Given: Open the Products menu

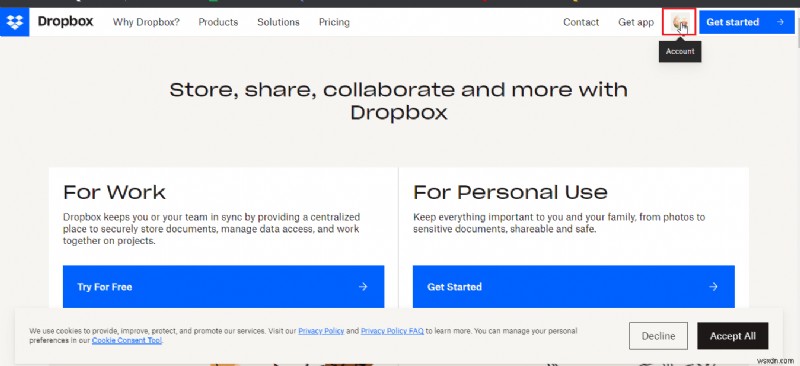Looking at the screenshot, I should (218, 22).
